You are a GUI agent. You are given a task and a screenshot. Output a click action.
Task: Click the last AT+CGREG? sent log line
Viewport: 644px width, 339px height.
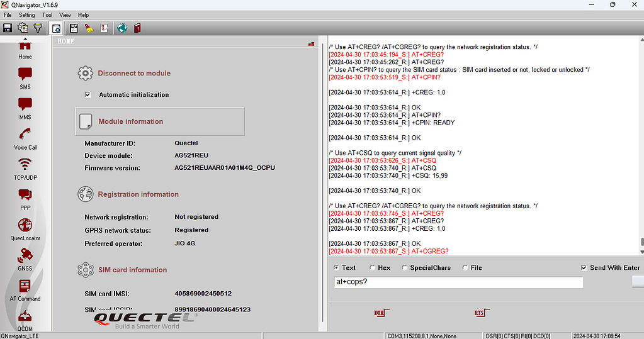coord(388,251)
